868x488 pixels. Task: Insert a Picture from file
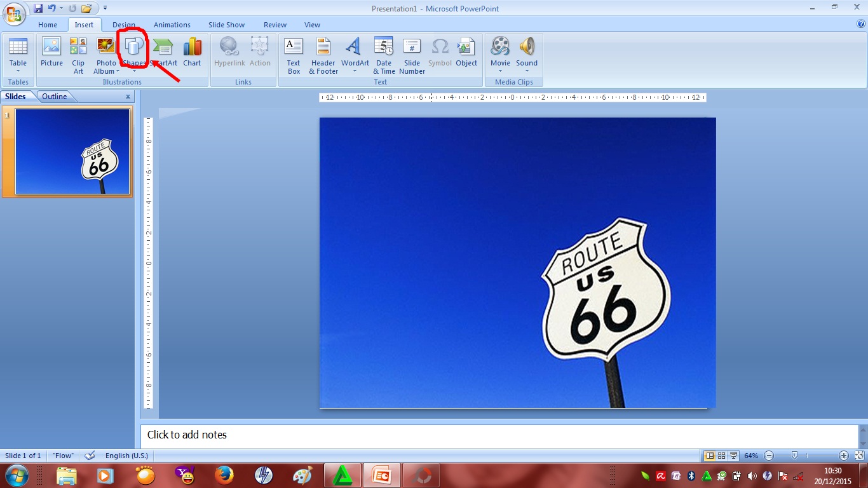[51, 53]
